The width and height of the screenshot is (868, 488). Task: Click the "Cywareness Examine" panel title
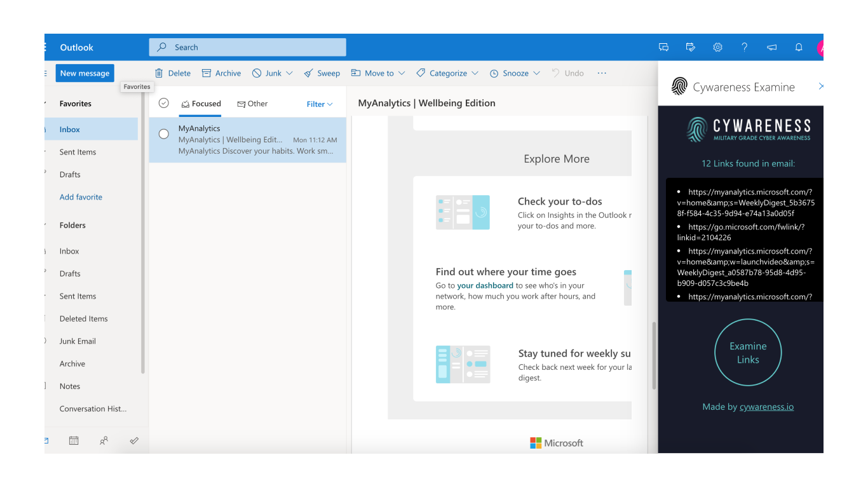(x=744, y=88)
